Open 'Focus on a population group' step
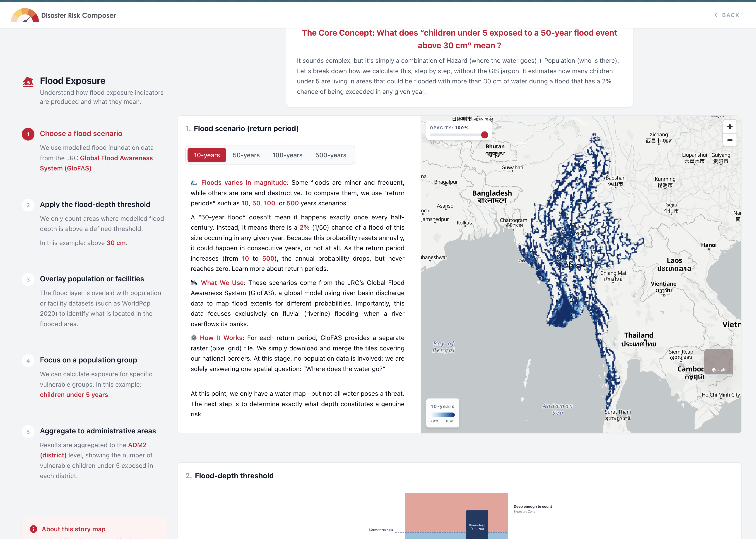Image resolution: width=756 pixels, height=539 pixels. tap(89, 360)
